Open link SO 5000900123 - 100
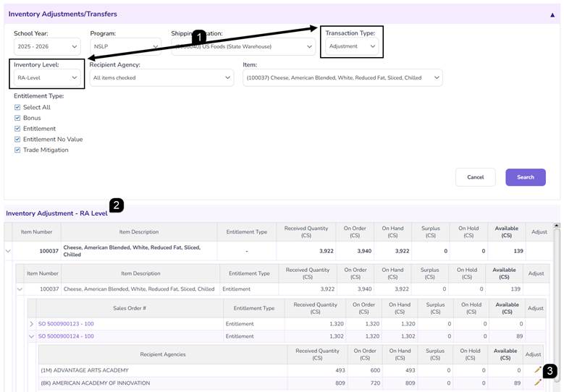564x392 pixels. tap(66, 324)
